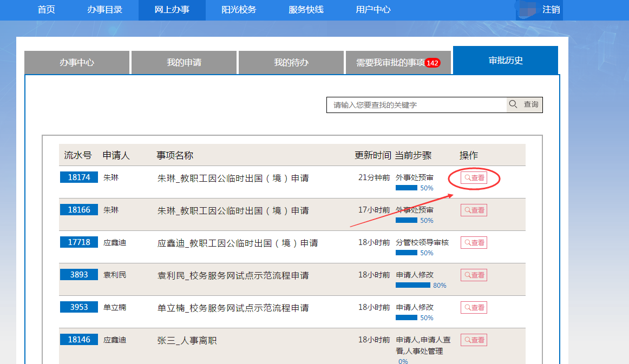Open item 应鑫迪_教职工因公临时出国（境）申请
Image resolution: width=629 pixels, height=364 pixels.
pyautogui.click(x=238, y=243)
